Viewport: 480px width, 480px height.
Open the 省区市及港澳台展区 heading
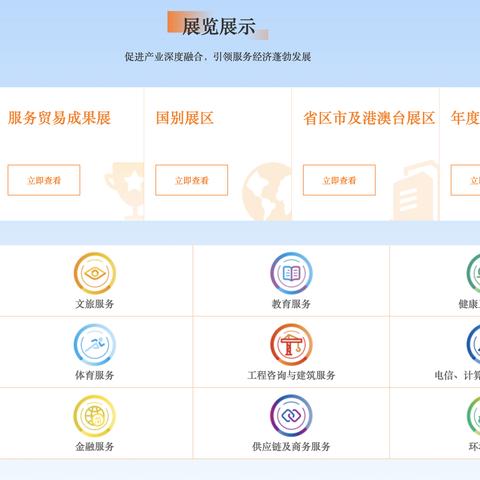(369, 118)
